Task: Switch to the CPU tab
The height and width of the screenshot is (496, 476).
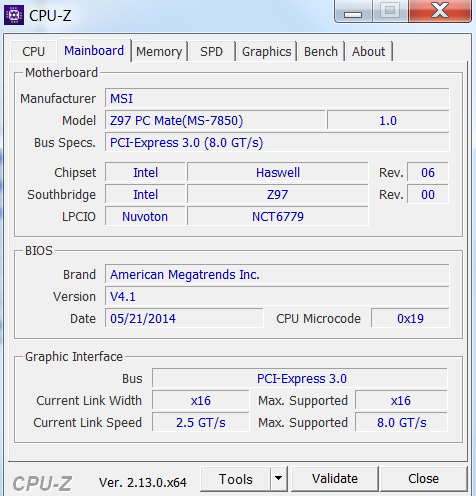Action: pos(34,51)
